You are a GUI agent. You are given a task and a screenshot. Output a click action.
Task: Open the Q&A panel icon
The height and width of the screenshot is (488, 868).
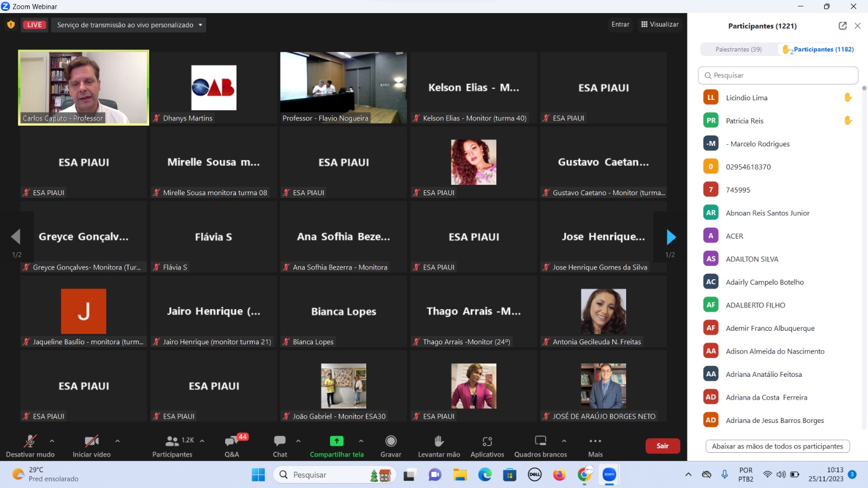pos(232,441)
